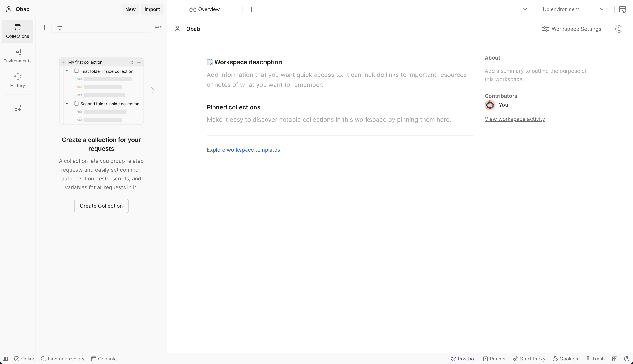Click the Workspace description heading
633x364 pixels.
248,62
